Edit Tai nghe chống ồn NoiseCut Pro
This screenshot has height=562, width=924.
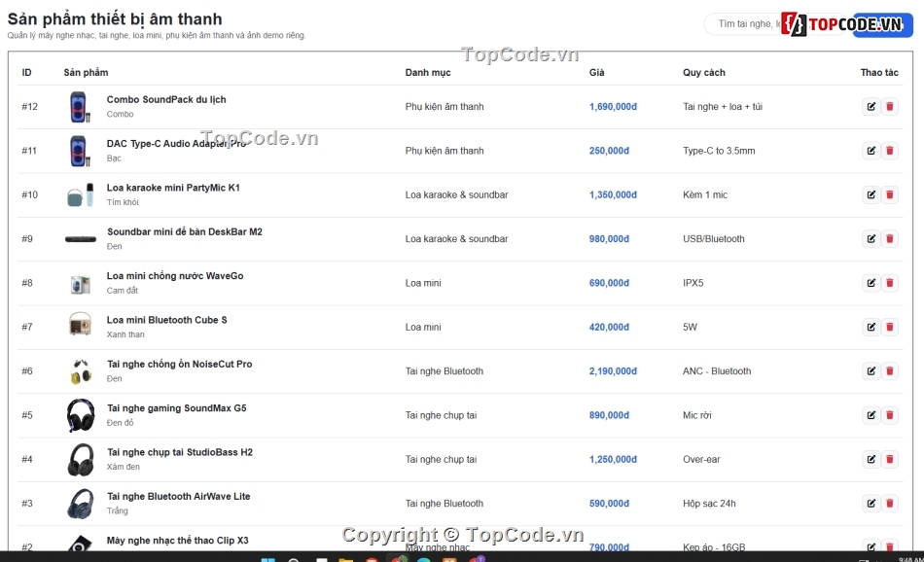tap(871, 371)
